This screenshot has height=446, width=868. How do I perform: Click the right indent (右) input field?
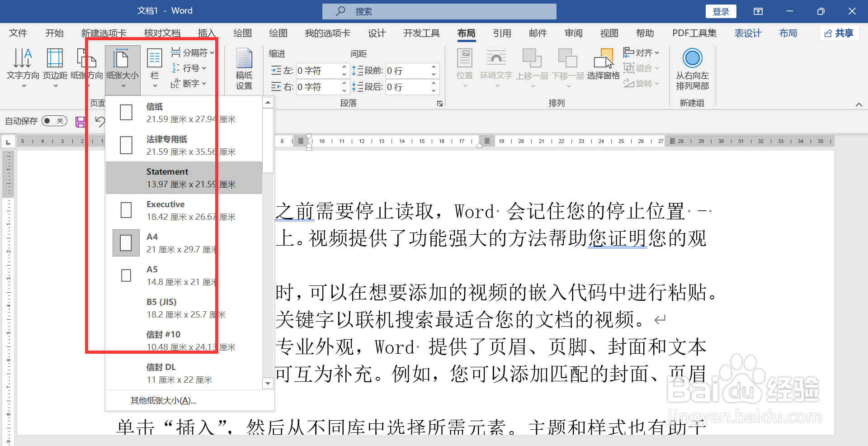[317, 87]
